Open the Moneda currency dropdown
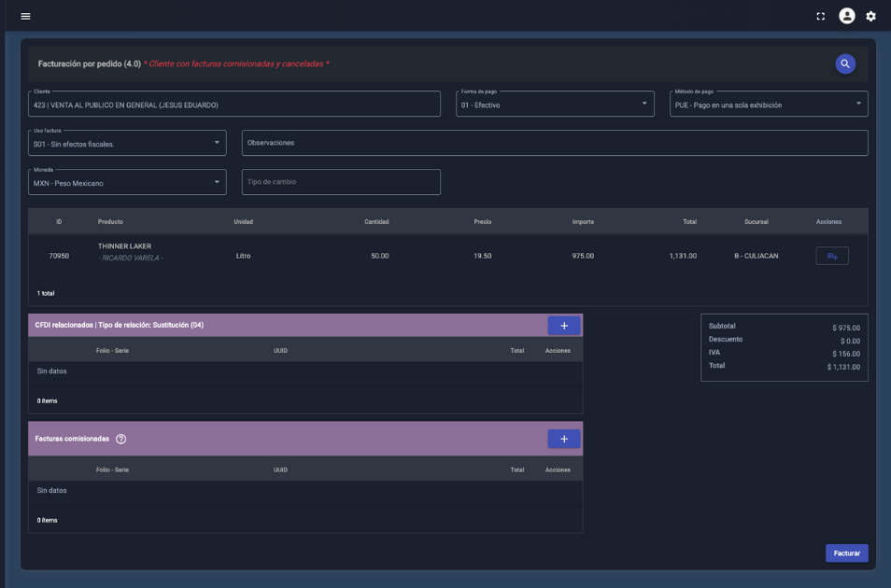The height and width of the screenshot is (588, 891). (127, 182)
